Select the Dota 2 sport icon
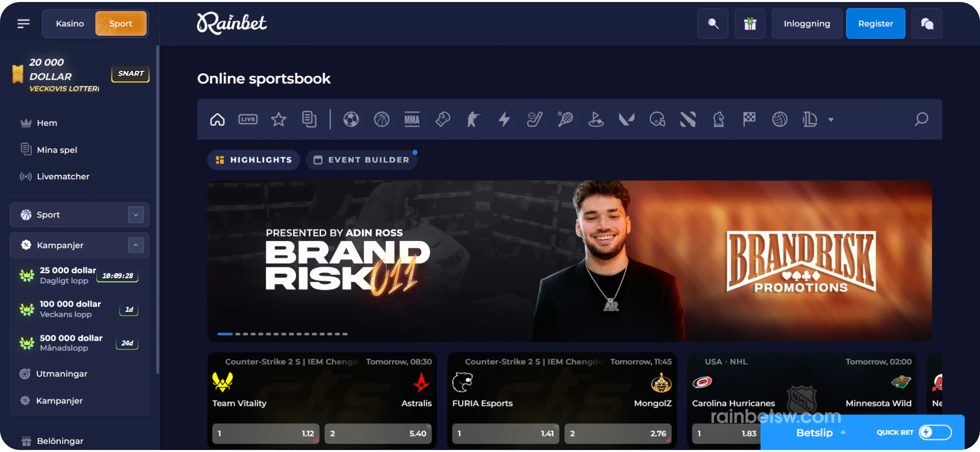This screenshot has width=980, height=452. 688,120
